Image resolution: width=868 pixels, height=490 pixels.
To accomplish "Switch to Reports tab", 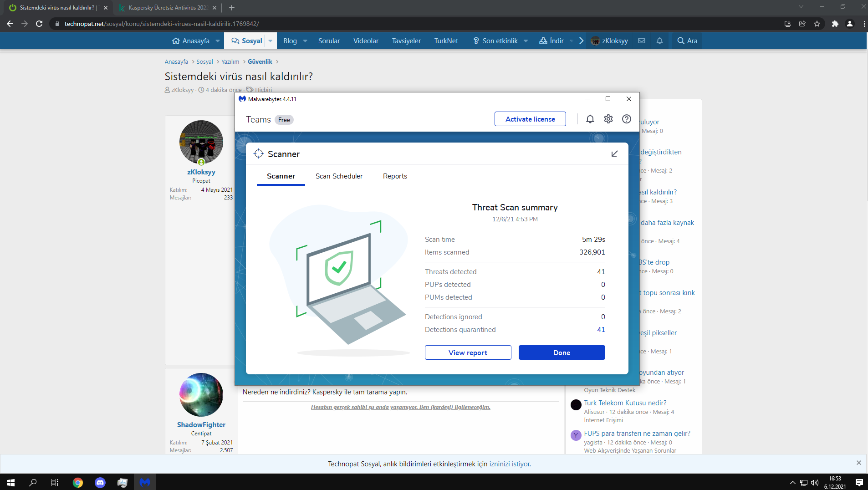I will 395,176.
